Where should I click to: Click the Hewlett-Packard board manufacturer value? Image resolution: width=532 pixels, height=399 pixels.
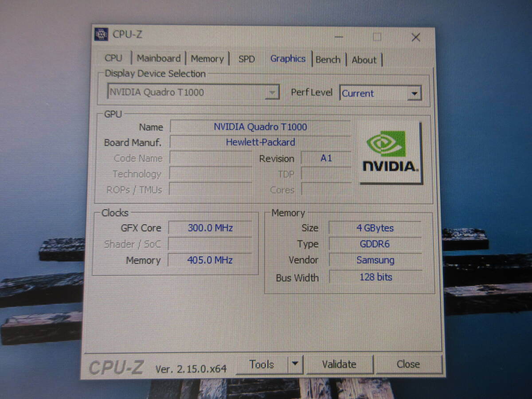point(260,142)
